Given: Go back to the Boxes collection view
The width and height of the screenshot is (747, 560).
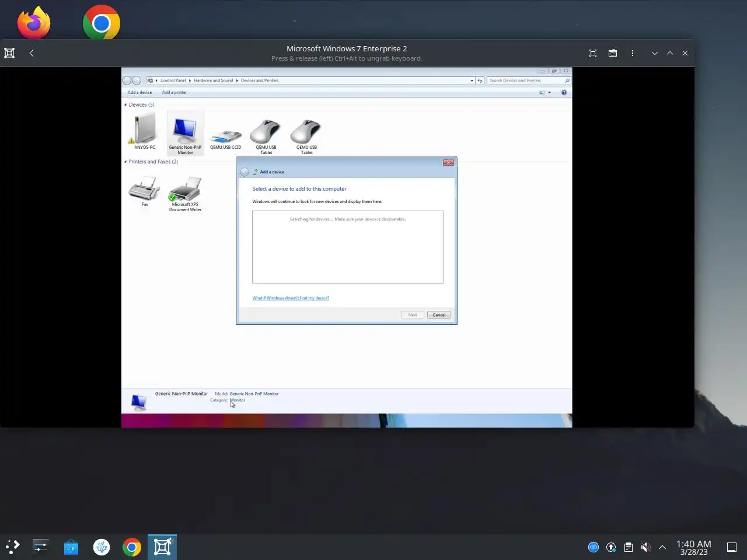Looking at the screenshot, I should (32, 53).
